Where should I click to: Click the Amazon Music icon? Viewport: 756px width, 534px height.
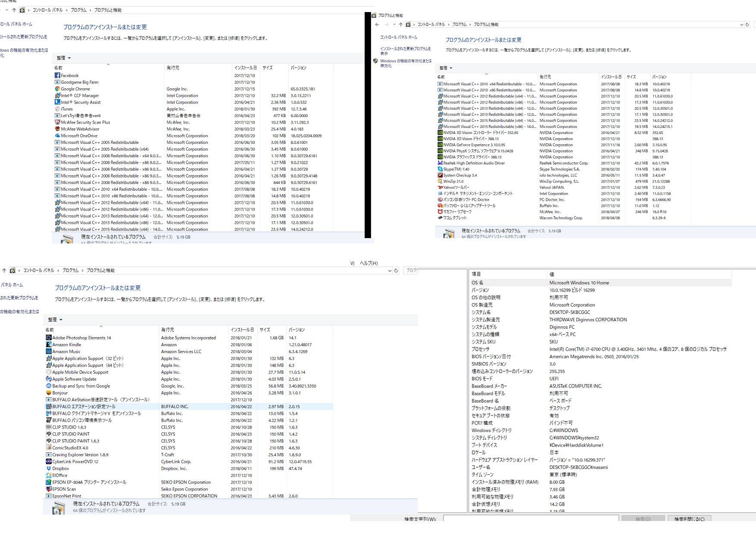49,351
